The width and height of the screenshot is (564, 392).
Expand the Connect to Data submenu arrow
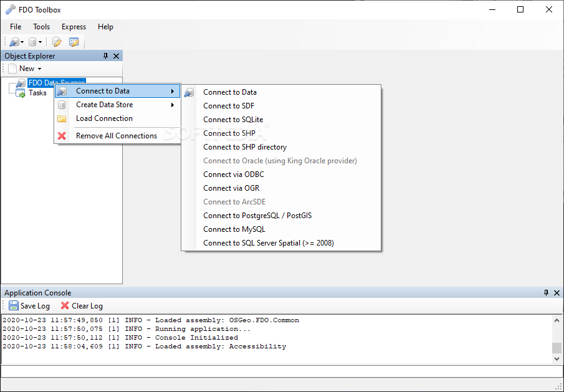[173, 92]
